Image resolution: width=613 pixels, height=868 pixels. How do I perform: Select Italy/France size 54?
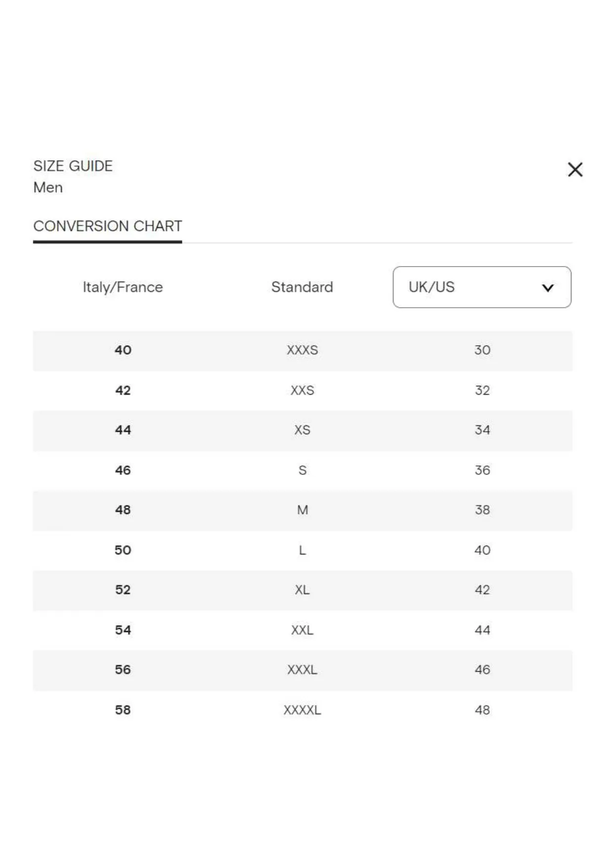(123, 630)
